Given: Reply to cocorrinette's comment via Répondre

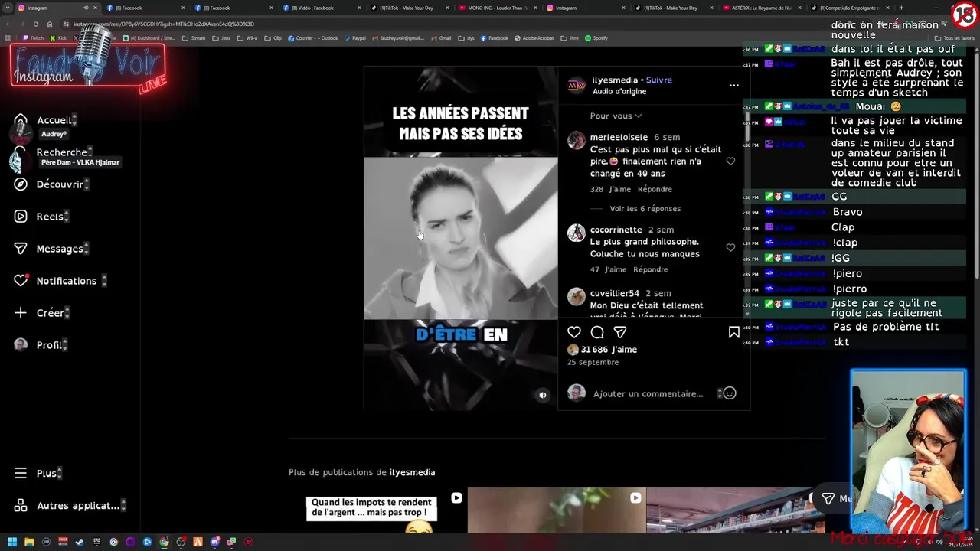Looking at the screenshot, I should 651,270.
